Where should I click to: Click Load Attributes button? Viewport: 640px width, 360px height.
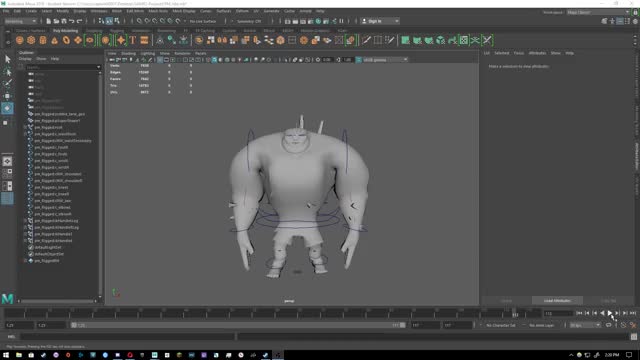[557, 300]
